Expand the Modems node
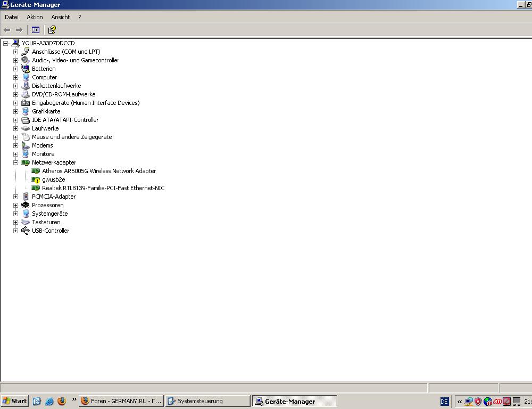532x409 pixels. click(15, 145)
